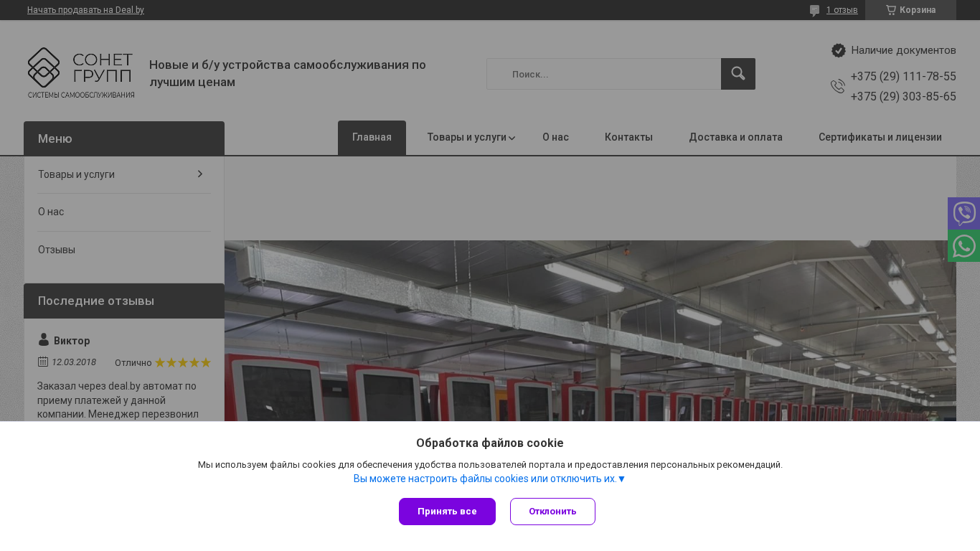Click the calendar icon by 12.03.2018
The height and width of the screenshot is (551, 980).
tap(43, 362)
